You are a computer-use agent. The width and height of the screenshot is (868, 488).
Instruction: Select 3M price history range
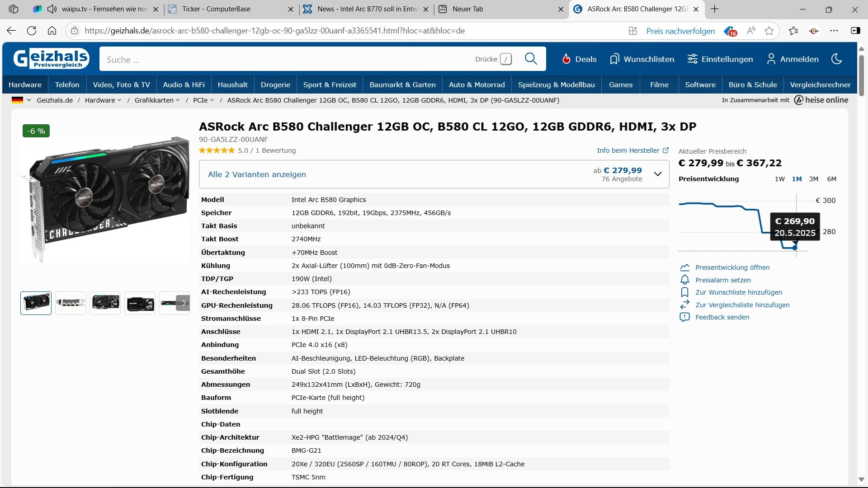click(x=813, y=179)
